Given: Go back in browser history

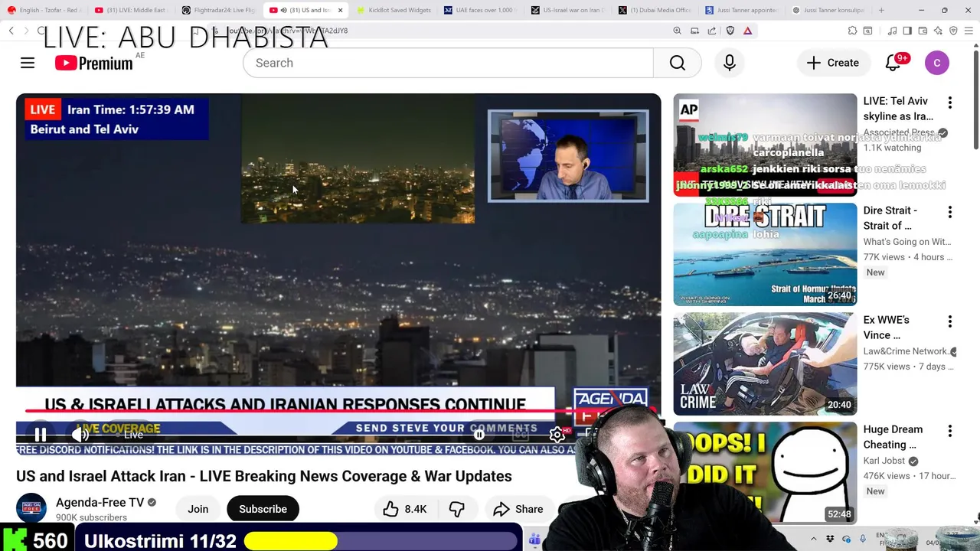Looking at the screenshot, I should 11,31.
